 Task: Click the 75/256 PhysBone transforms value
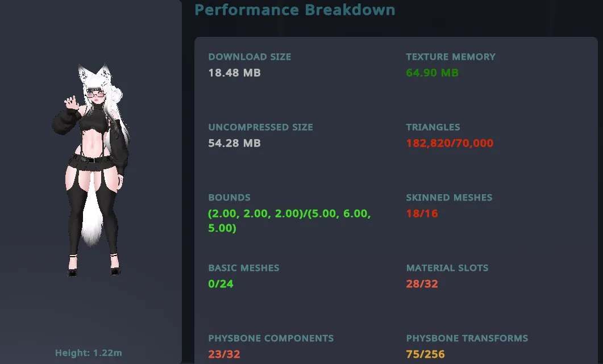pos(425,354)
